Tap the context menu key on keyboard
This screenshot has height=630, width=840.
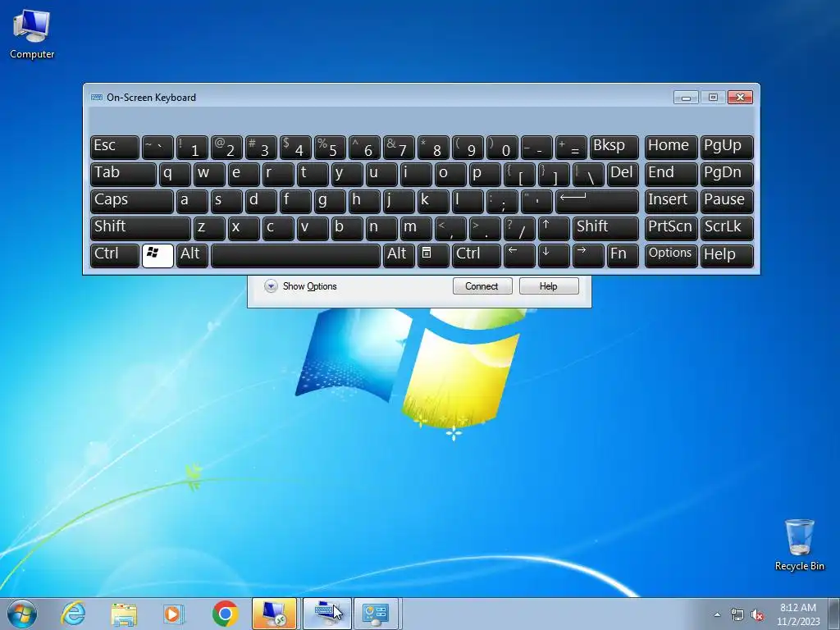click(433, 255)
